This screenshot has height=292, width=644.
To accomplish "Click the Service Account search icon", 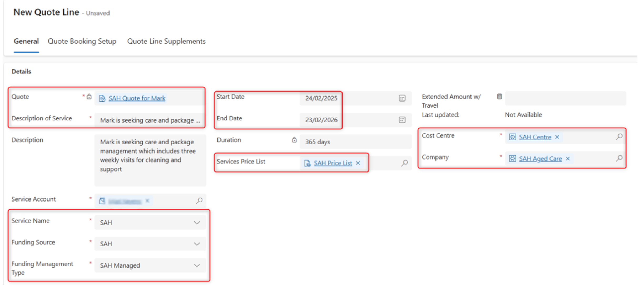I will pos(199,201).
